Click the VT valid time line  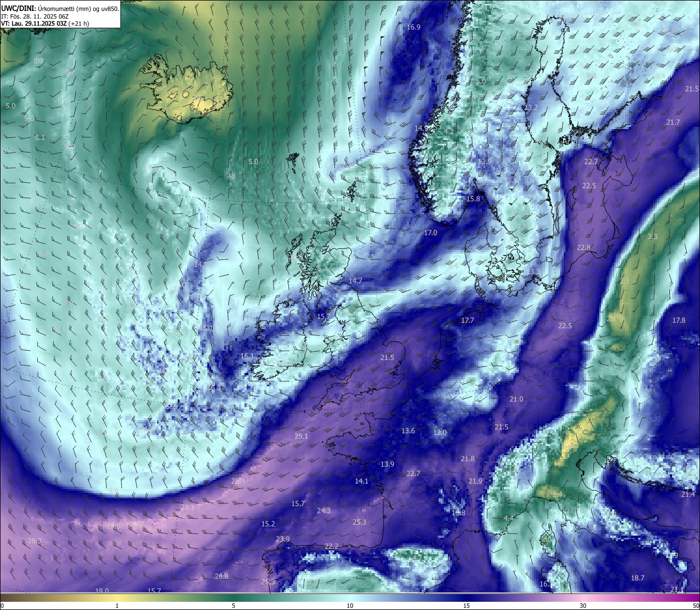coord(45,24)
